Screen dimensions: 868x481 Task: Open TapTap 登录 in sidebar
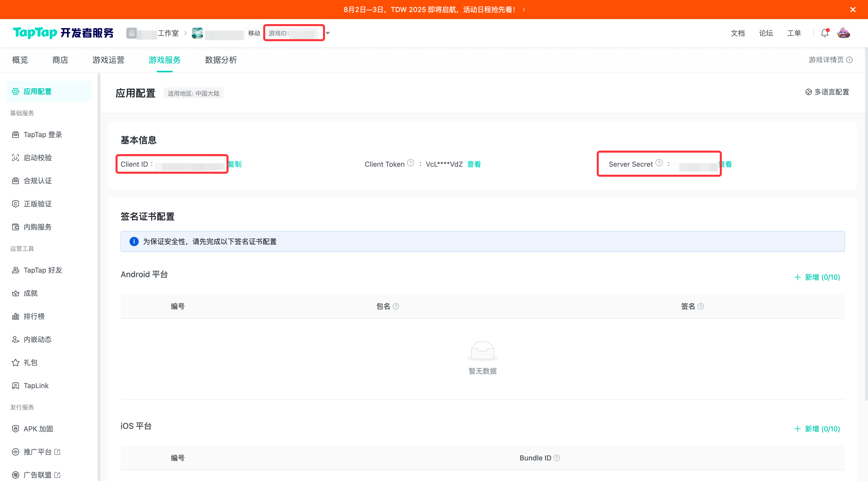click(42, 135)
